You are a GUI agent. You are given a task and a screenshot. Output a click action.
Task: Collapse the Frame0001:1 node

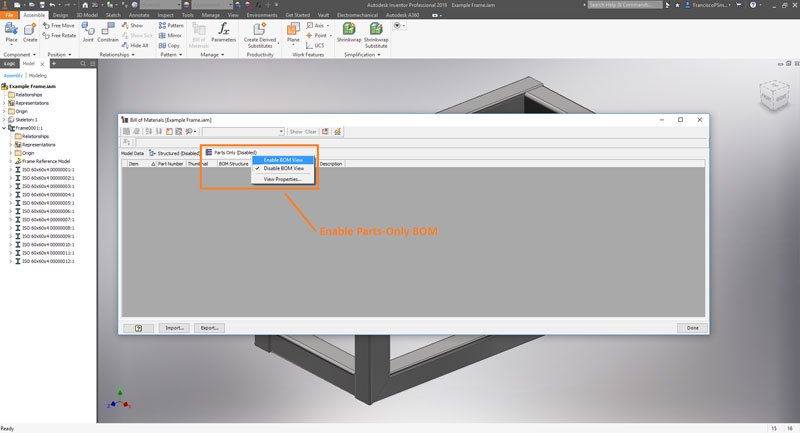point(4,128)
